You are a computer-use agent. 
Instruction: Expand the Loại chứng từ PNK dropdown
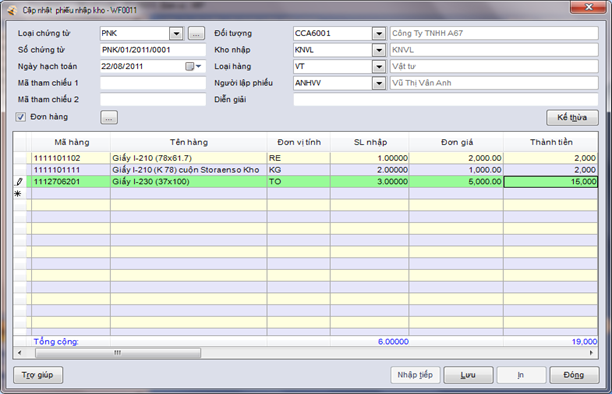click(176, 34)
